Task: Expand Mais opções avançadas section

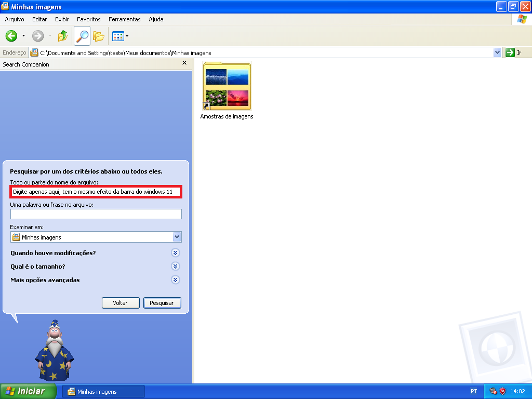Action: pos(176,280)
